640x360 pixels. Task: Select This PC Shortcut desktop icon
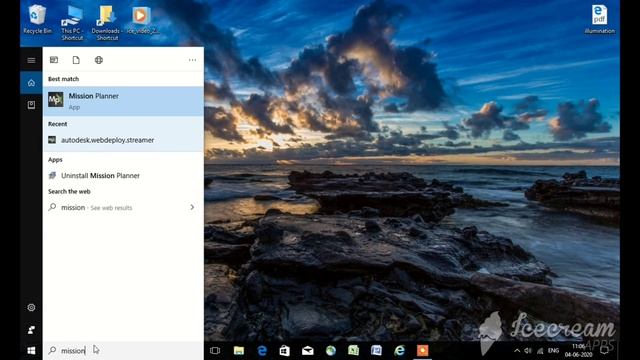[72, 23]
